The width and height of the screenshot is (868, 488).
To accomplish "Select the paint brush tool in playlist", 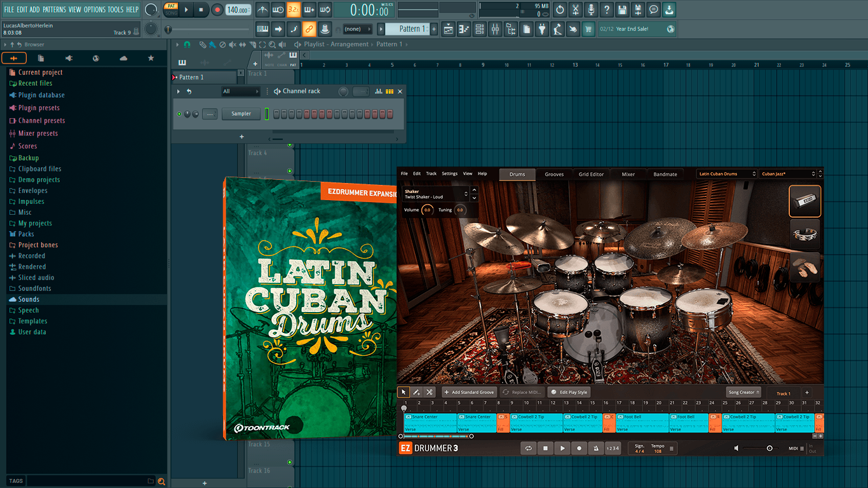I will click(x=212, y=44).
